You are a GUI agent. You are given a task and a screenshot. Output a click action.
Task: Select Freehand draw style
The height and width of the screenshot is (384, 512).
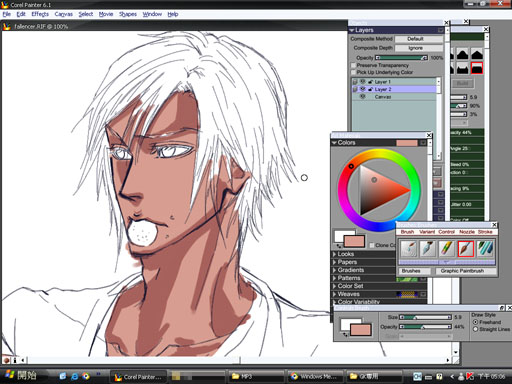(x=476, y=322)
